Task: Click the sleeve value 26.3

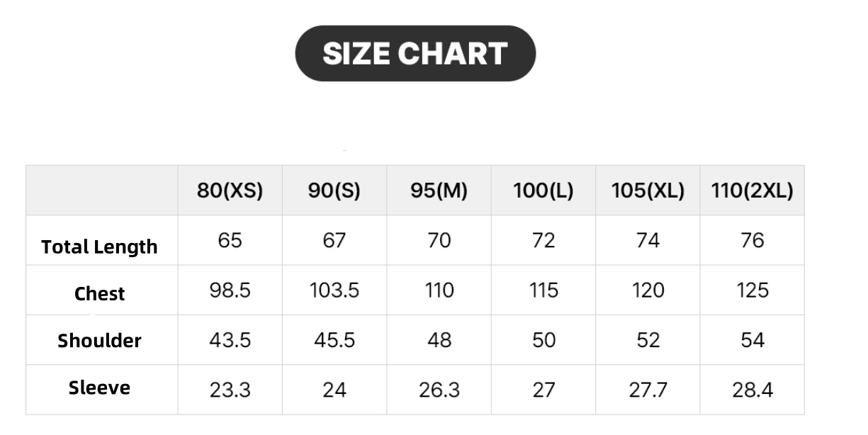Action: coord(439,390)
